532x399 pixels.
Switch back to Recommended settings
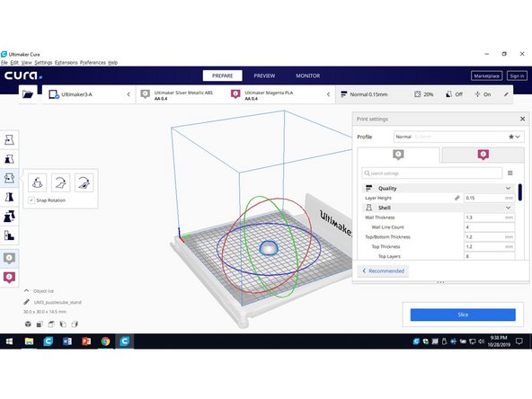tap(384, 270)
